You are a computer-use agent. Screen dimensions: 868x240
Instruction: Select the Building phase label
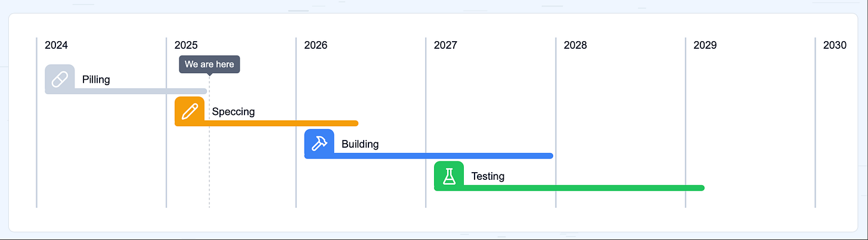point(360,144)
